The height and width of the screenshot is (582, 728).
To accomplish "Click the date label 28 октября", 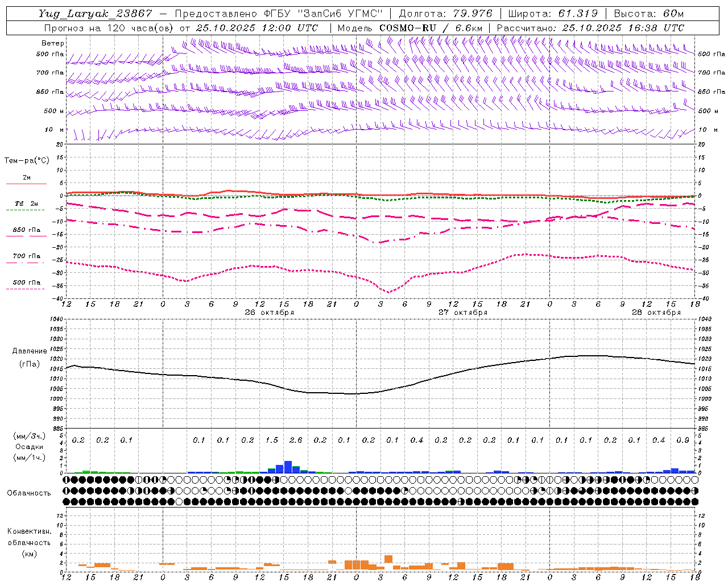I will click(656, 313).
